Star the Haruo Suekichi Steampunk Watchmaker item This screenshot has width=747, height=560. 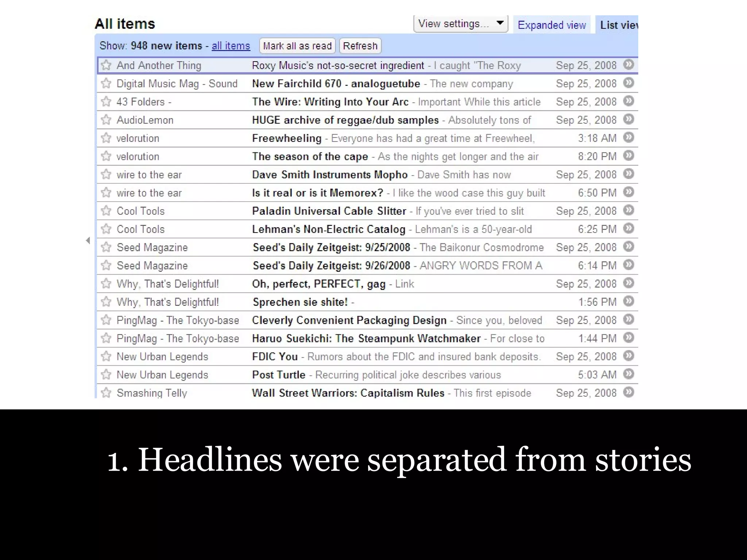pos(106,338)
